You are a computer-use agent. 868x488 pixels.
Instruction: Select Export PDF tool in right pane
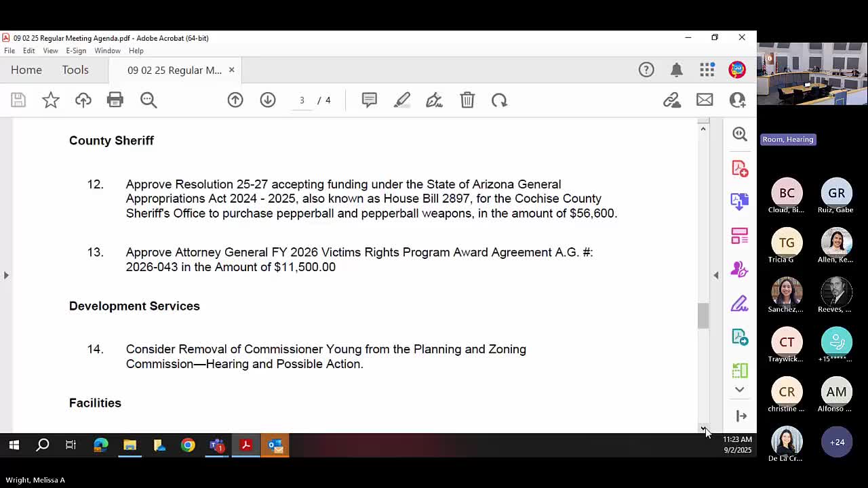tap(740, 201)
